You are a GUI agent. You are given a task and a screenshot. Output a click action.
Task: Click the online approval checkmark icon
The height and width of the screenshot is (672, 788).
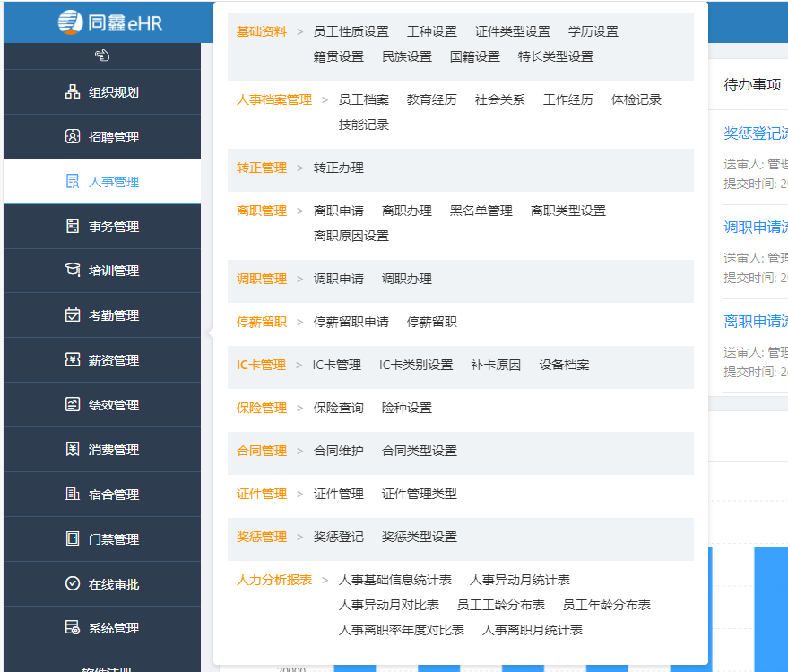click(73, 584)
